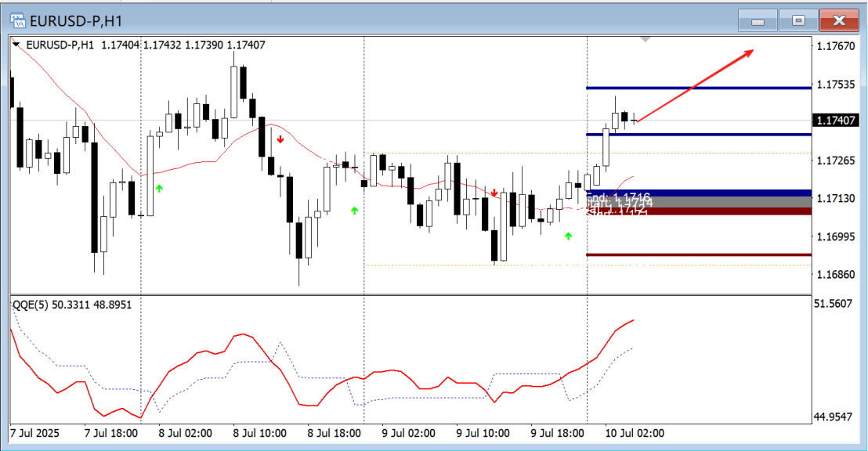Click the gray chart shift marker triangle

click(646, 38)
